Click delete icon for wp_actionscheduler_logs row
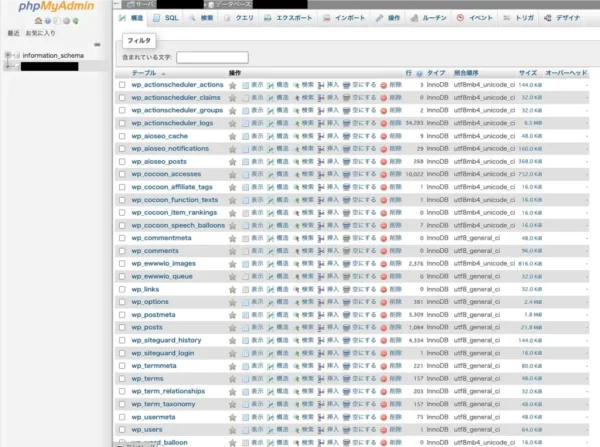 pos(384,124)
